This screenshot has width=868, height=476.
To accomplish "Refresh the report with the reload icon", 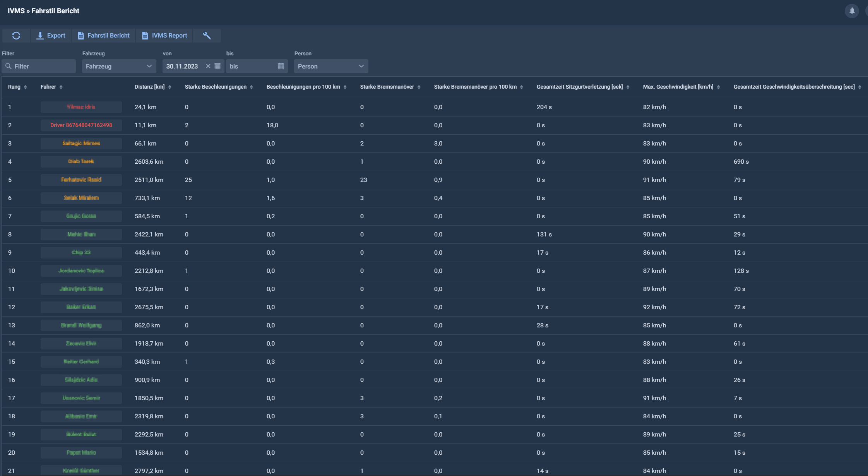I will (16, 36).
